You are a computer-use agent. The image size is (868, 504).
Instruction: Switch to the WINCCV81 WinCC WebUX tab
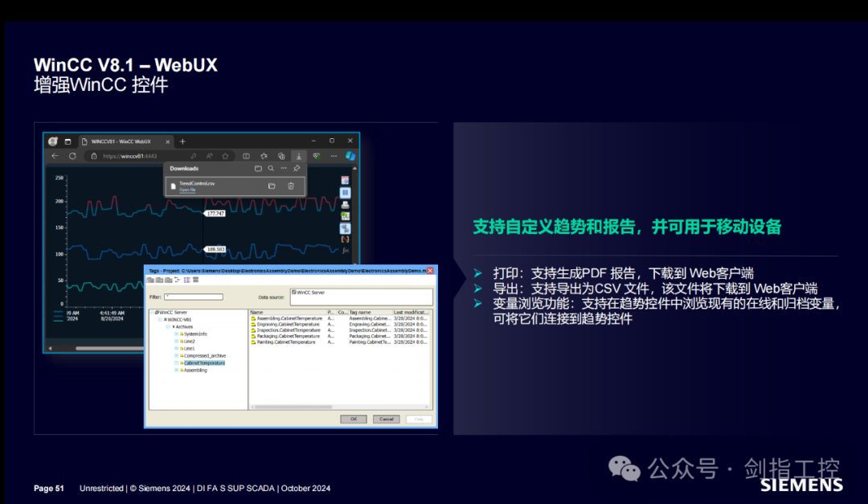[121, 141]
